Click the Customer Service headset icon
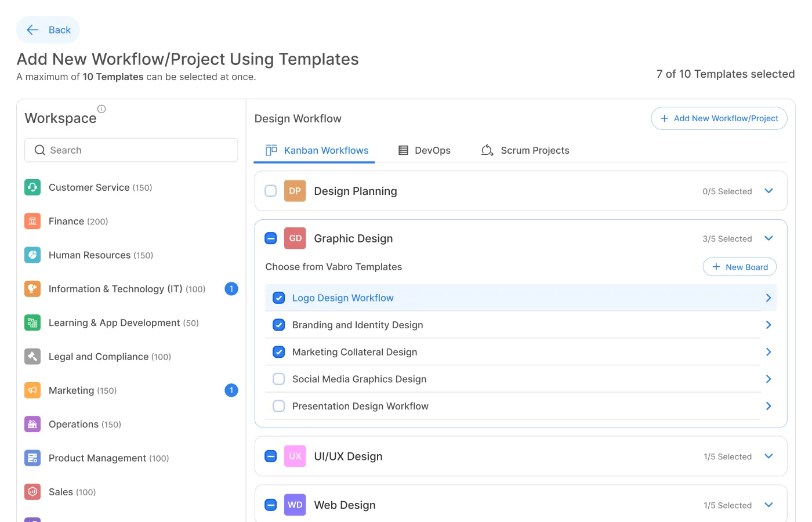The image size is (812, 522). pos(32,187)
